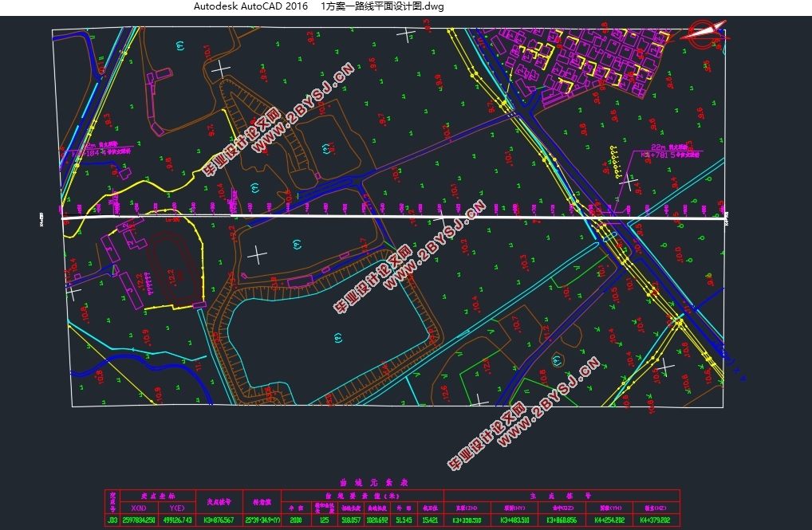Viewport: 812px width, 530px height.
Task: Click the (HZ) column header
Action: tap(656, 508)
